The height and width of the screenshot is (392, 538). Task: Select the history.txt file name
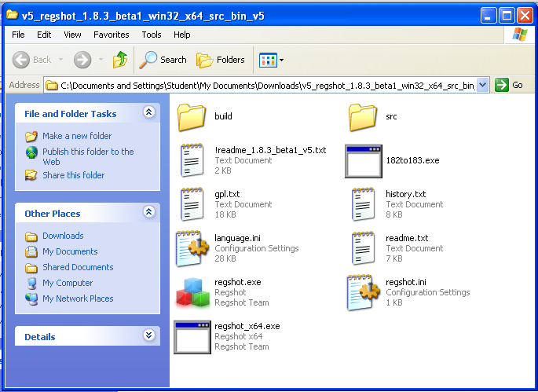click(405, 194)
